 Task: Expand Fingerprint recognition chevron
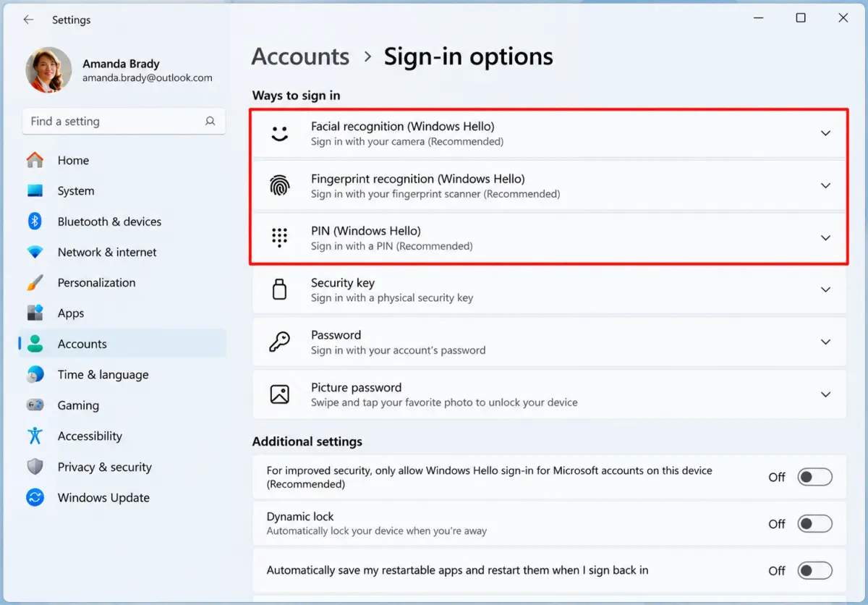coord(825,186)
